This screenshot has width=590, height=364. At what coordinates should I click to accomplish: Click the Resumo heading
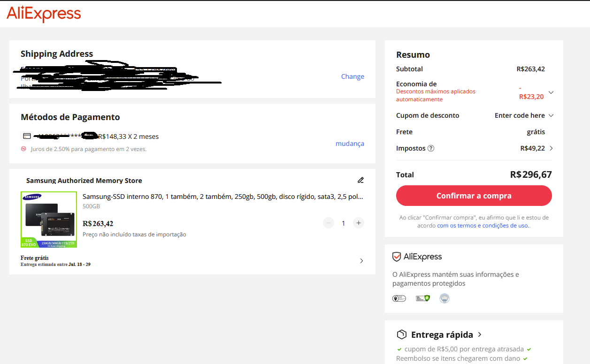tap(413, 55)
